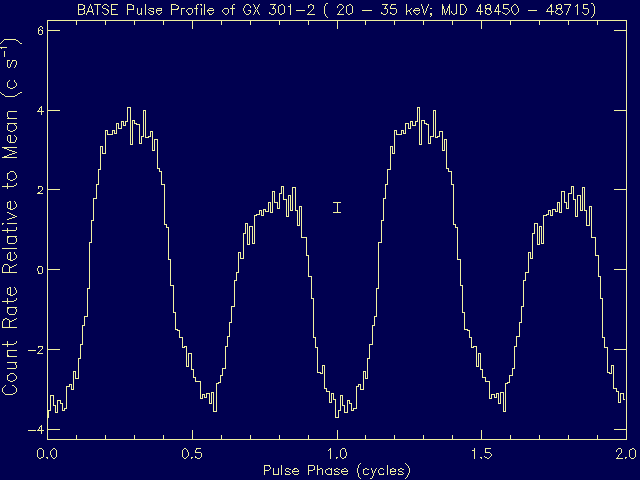Click the y-axis tick label 2
Image resolution: width=640 pixels, height=480 pixels.
pos(38,190)
